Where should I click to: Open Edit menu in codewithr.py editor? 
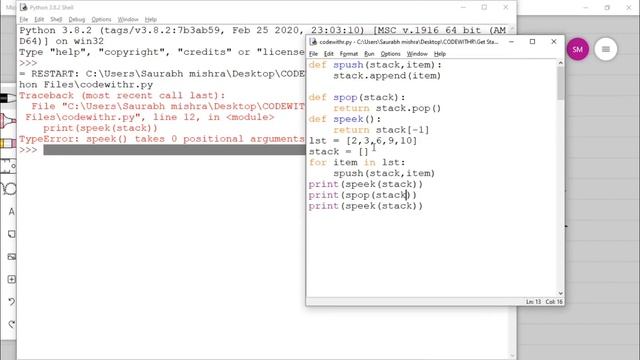(x=329, y=54)
